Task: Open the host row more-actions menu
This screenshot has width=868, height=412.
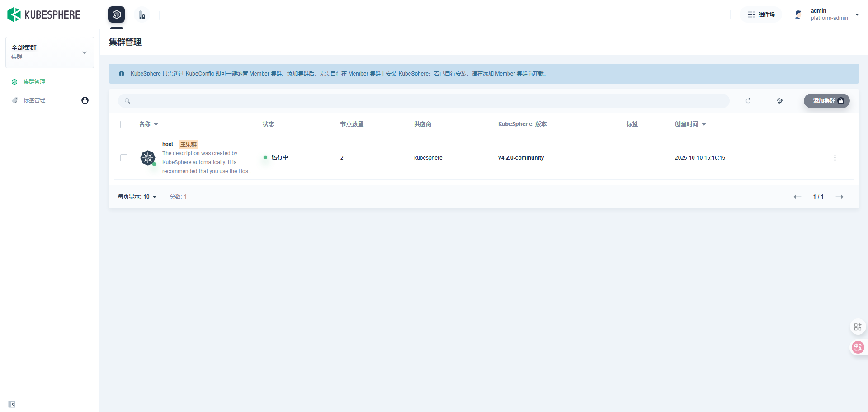Action: click(835, 158)
